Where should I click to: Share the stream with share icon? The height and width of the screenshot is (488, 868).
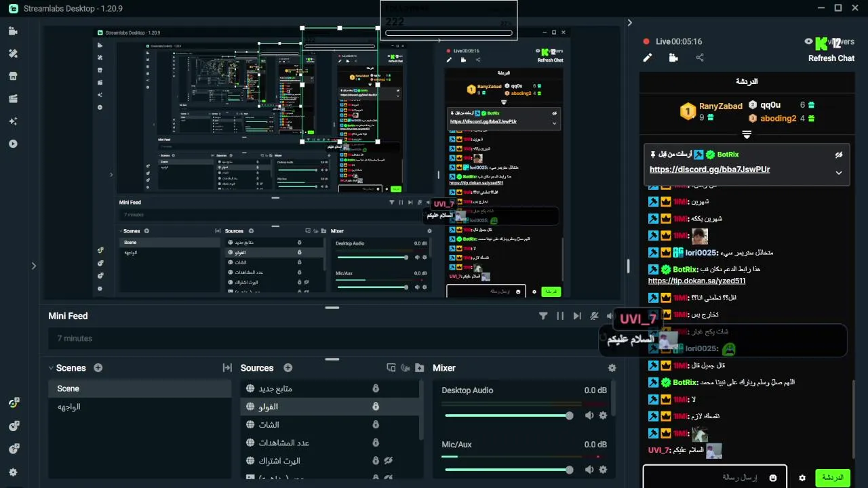click(x=700, y=58)
